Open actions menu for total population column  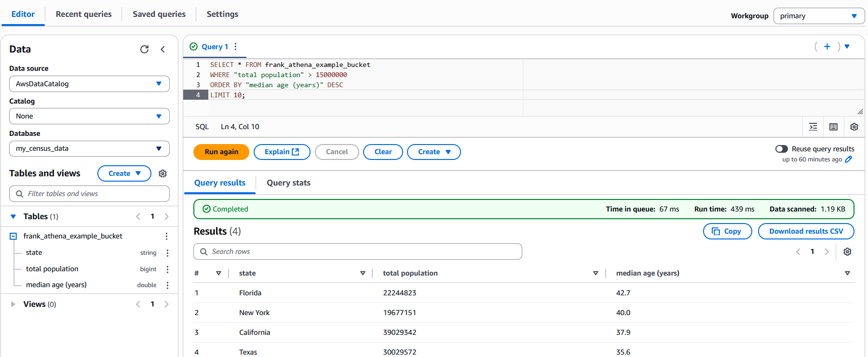167,269
